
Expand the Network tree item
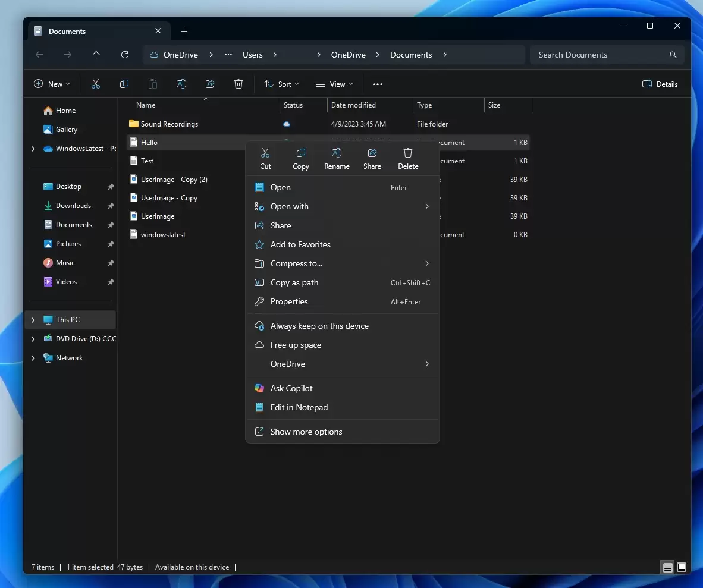(x=34, y=357)
